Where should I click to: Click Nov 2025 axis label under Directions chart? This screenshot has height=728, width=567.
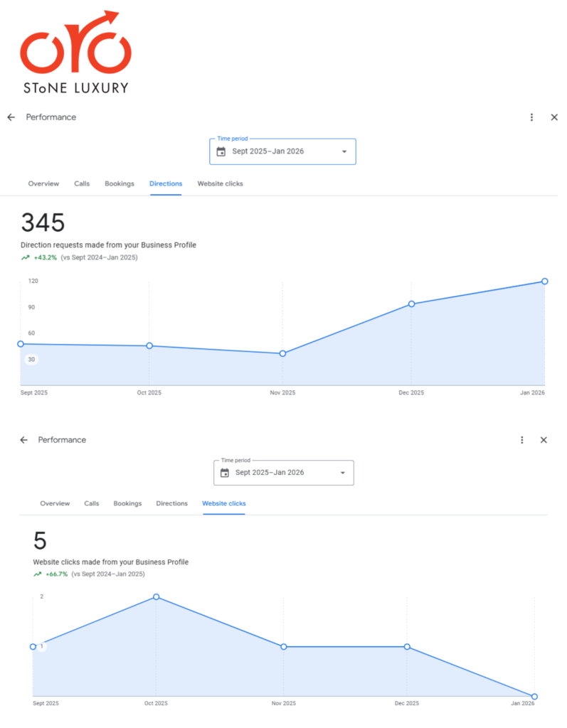[x=282, y=392]
